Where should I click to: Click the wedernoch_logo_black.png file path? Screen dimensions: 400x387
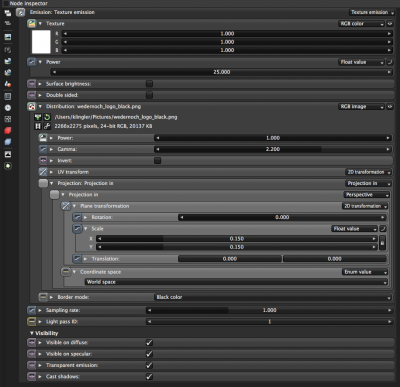tap(116, 117)
